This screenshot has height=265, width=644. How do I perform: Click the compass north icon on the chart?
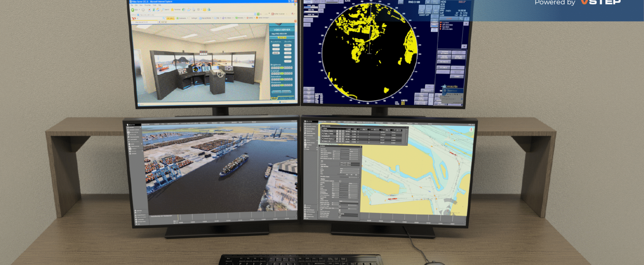point(471,130)
